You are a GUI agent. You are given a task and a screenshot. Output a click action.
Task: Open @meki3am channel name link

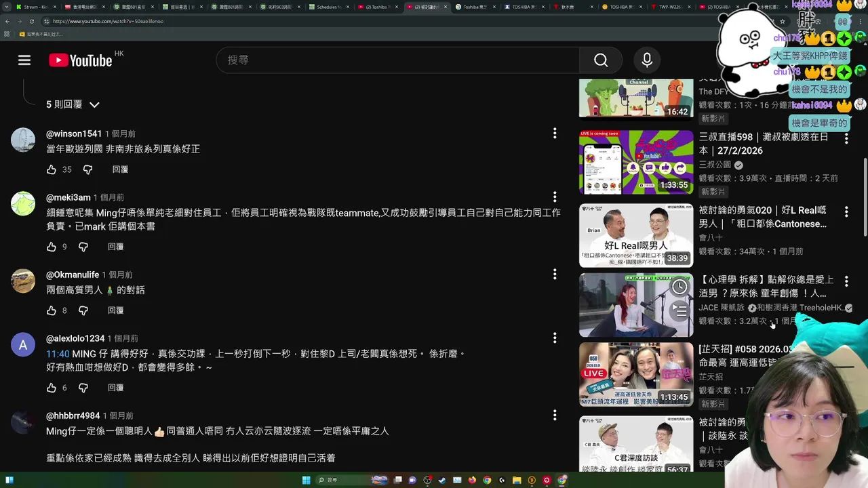point(68,197)
